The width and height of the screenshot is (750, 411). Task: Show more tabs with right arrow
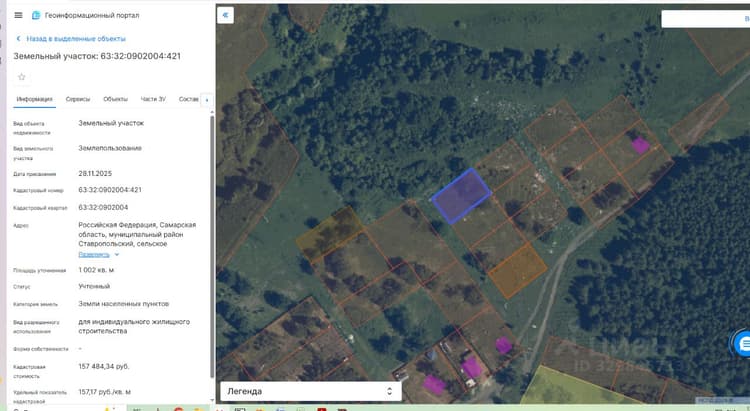tap(207, 100)
